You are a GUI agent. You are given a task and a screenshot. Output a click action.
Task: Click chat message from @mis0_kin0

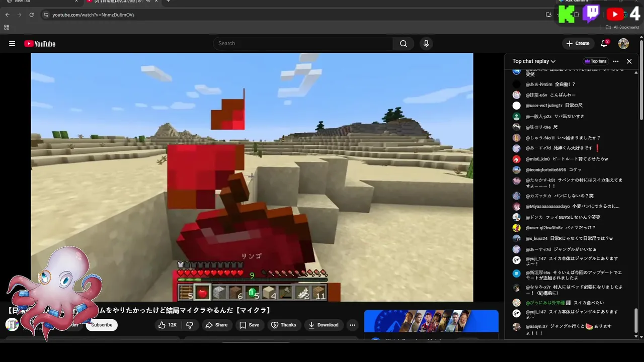pos(567,159)
